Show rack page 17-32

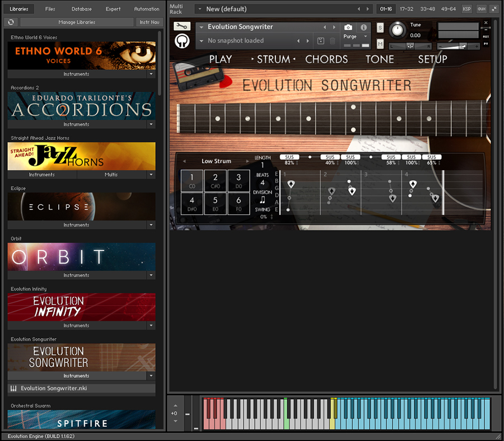tap(407, 9)
